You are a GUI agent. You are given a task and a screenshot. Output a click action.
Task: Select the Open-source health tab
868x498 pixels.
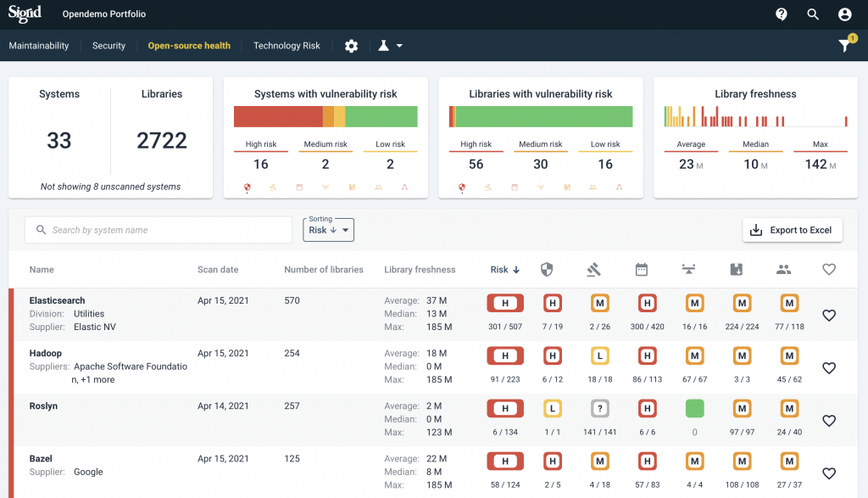(x=189, y=46)
